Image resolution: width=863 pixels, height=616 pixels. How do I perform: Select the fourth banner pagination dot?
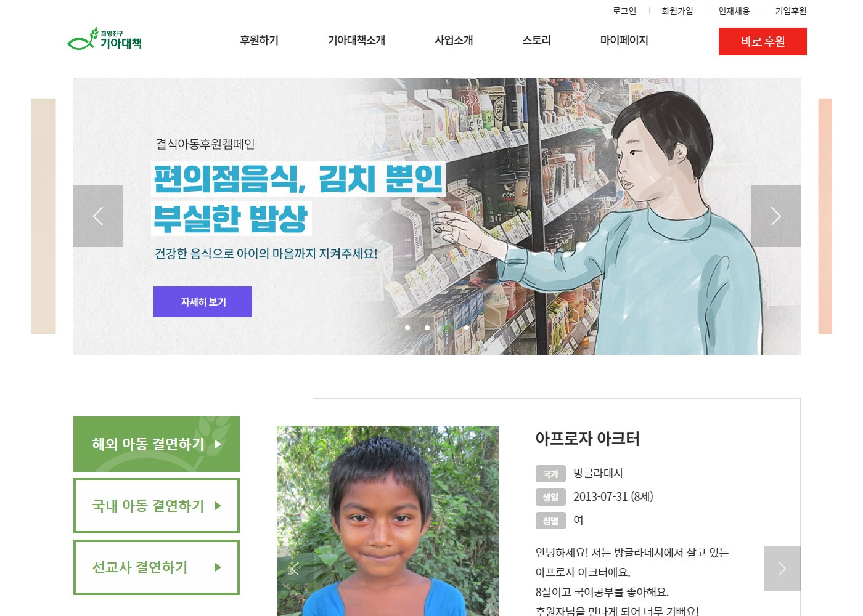click(467, 328)
